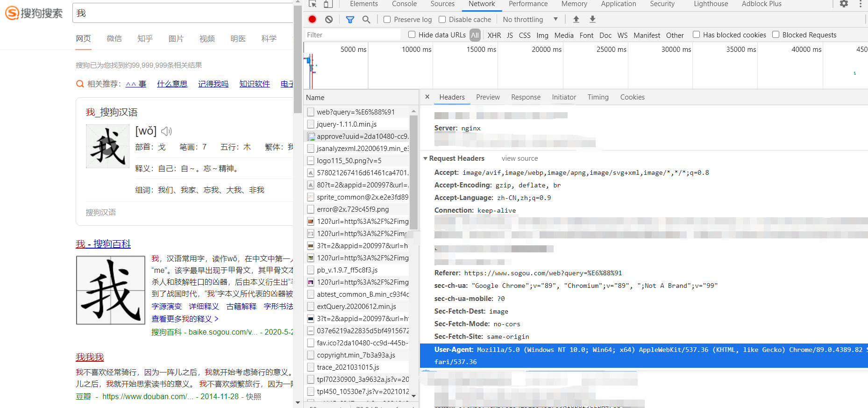Select the JS filter type
Viewport: 868px width, 408px height.
pyautogui.click(x=510, y=35)
